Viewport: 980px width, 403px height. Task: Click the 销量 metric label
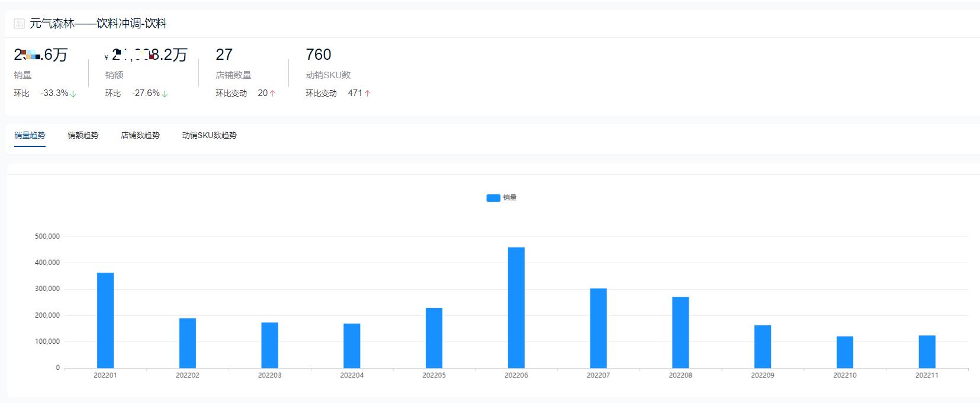(23, 75)
